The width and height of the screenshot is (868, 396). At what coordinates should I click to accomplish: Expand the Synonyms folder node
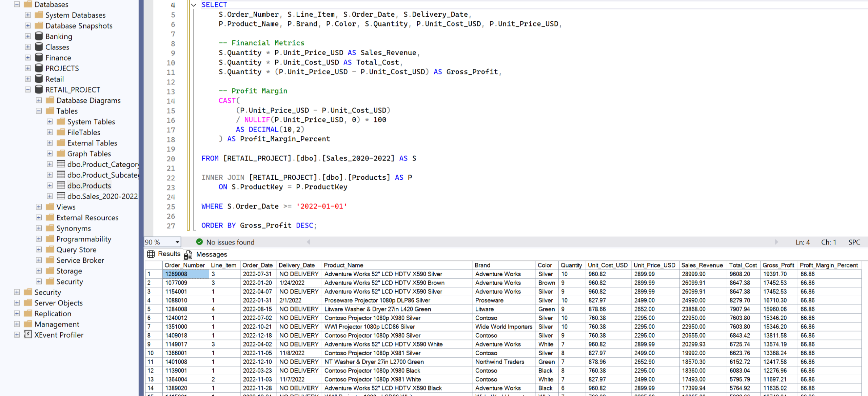39,228
